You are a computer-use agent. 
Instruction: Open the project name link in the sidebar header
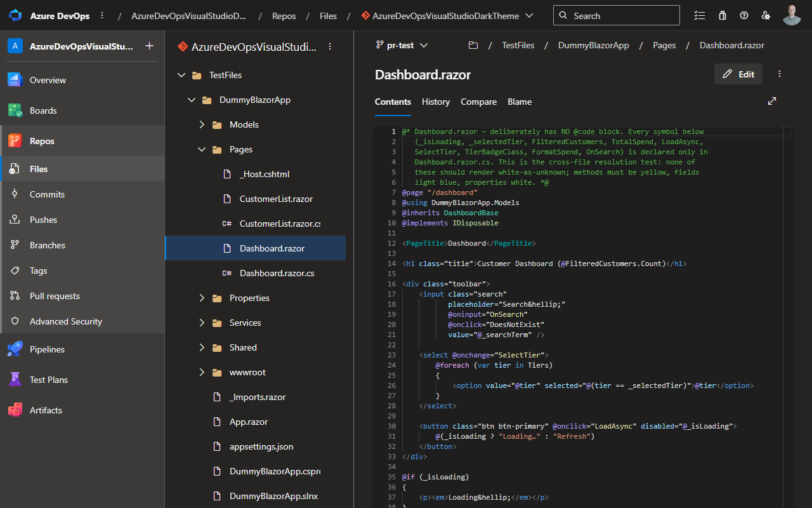tap(82, 46)
